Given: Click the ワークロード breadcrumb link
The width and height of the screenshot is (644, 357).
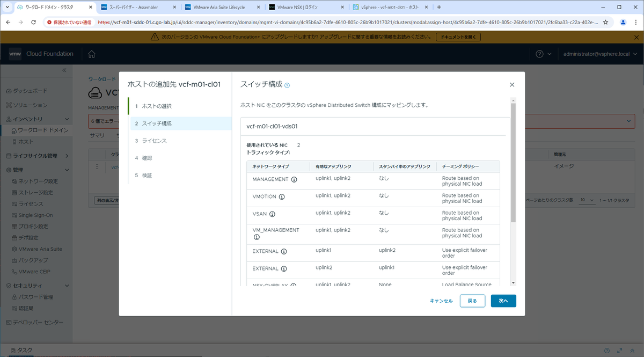Looking at the screenshot, I should tap(102, 79).
